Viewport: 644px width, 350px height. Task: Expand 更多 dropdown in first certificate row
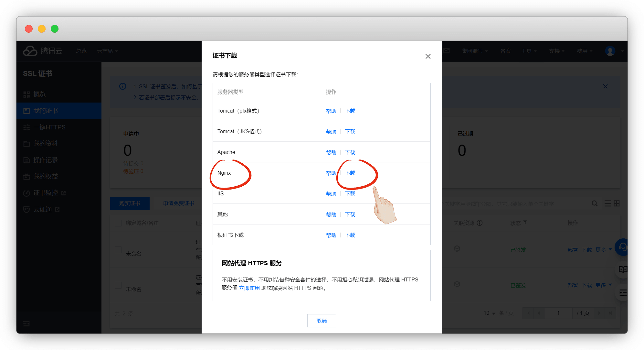pyautogui.click(x=603, y=250)
